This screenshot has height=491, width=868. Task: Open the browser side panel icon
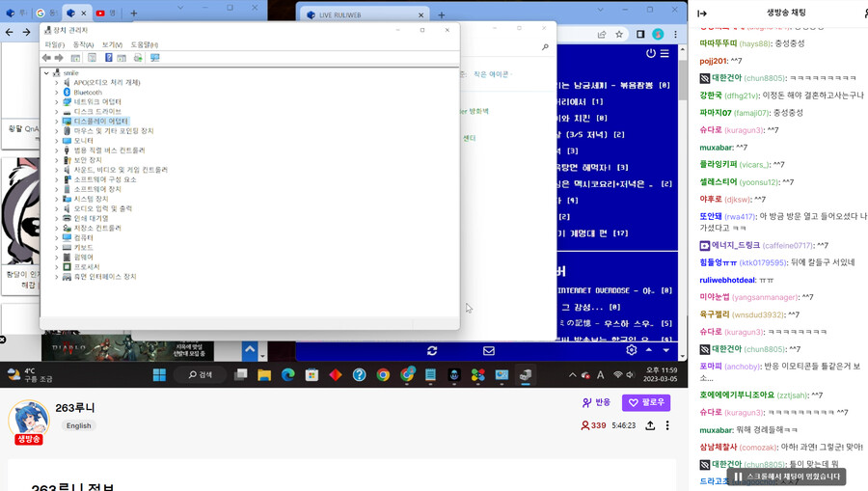click(x=640, y=35)
